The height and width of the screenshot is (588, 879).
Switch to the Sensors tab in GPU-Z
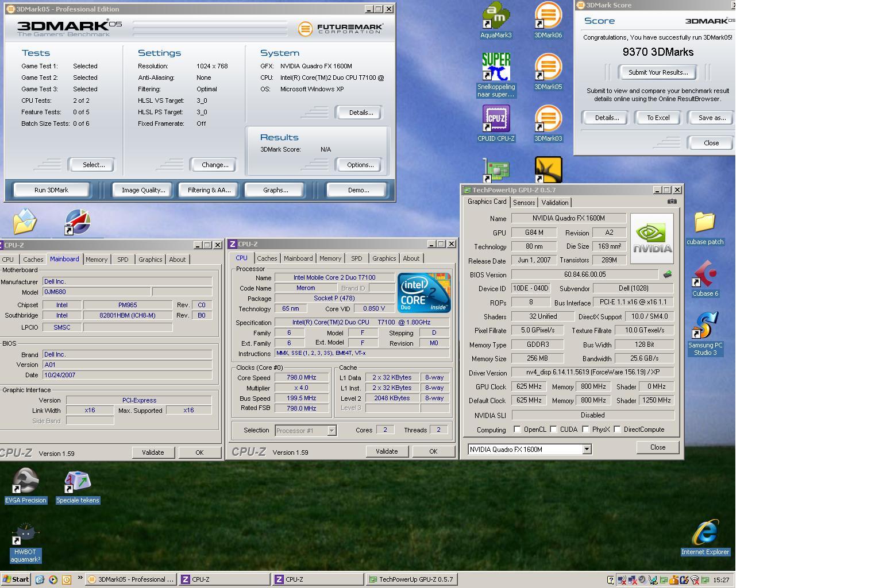coord(524,203)
